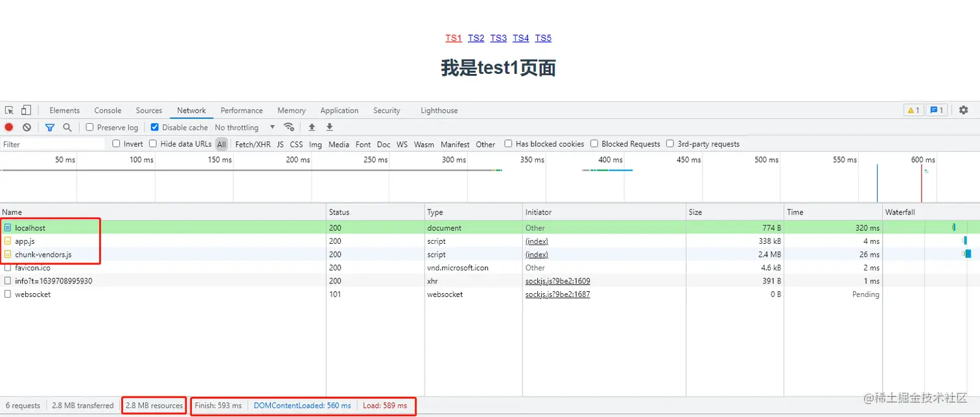Check the Invert filter checkbox
980x417 pixels.
point(116,144)
